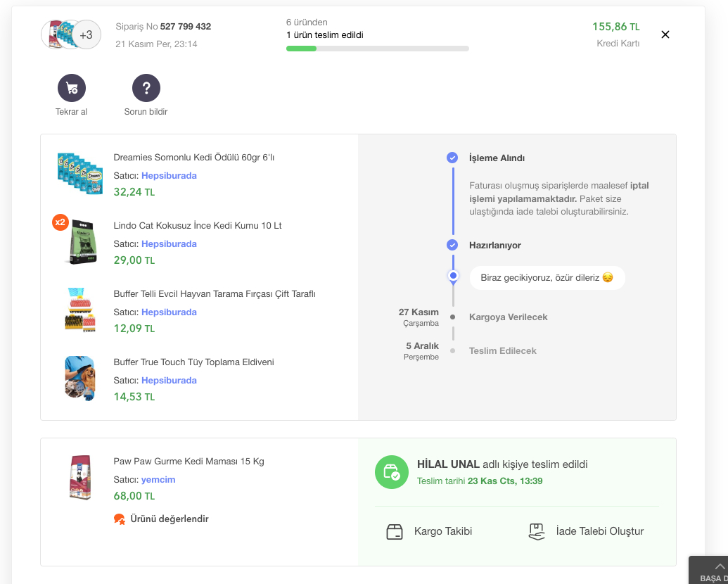Click the Kredi Kartı payment label
This screenshot has height=584, width=728.
point(618,44)
